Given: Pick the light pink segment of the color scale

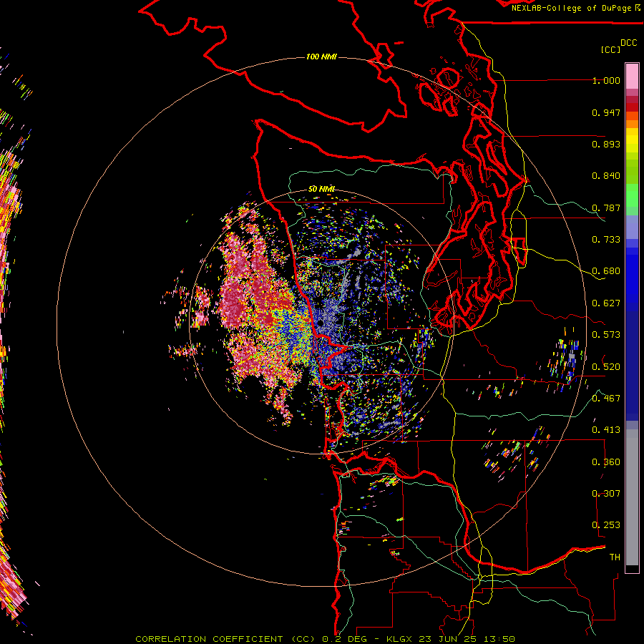Looking at the screenshot, I should click(x=632, y=76).
